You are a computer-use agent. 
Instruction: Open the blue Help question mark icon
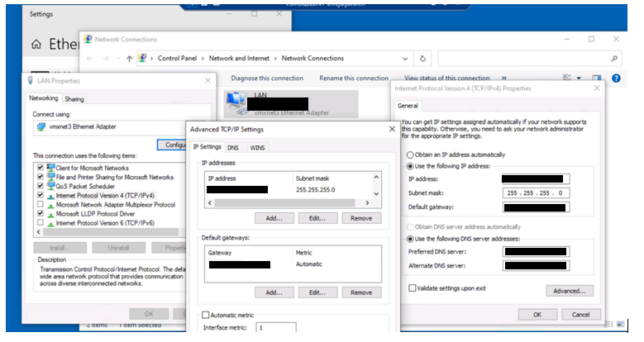[x=616, y=78]
